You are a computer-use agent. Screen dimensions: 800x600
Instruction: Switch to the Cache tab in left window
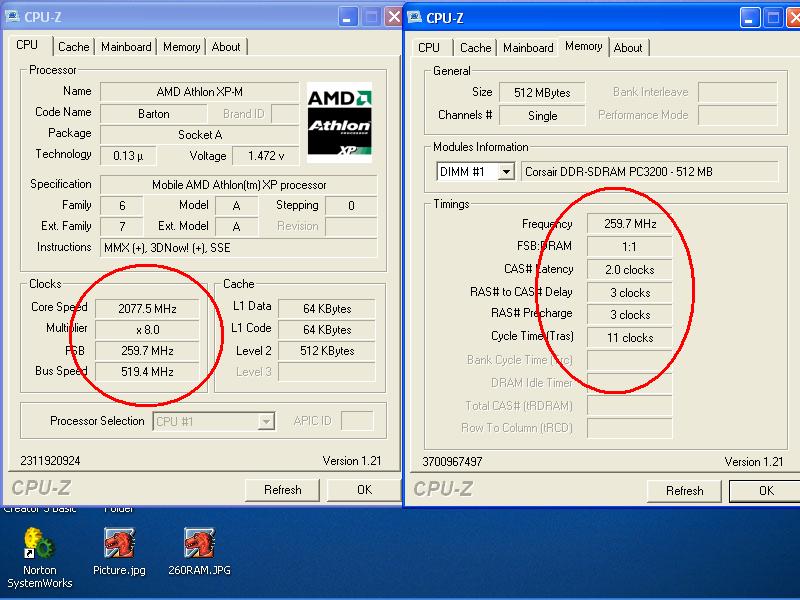point(73,47)
